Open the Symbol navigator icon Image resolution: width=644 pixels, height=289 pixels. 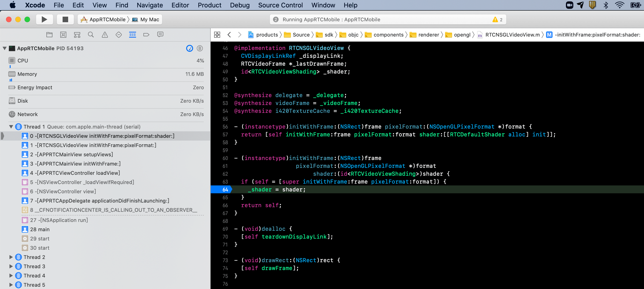(77, 34)
